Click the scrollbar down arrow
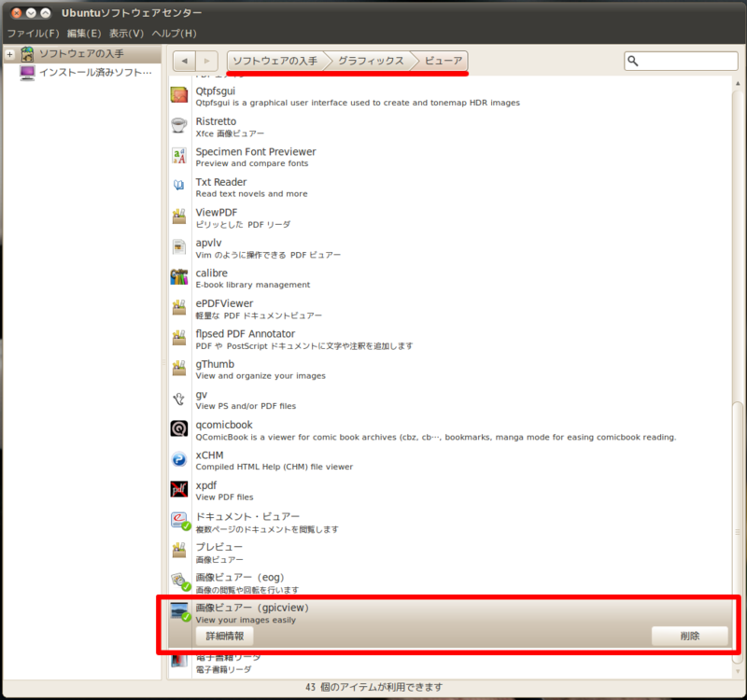The width and height of the screenshot is (747, 700). coord(738,671)
